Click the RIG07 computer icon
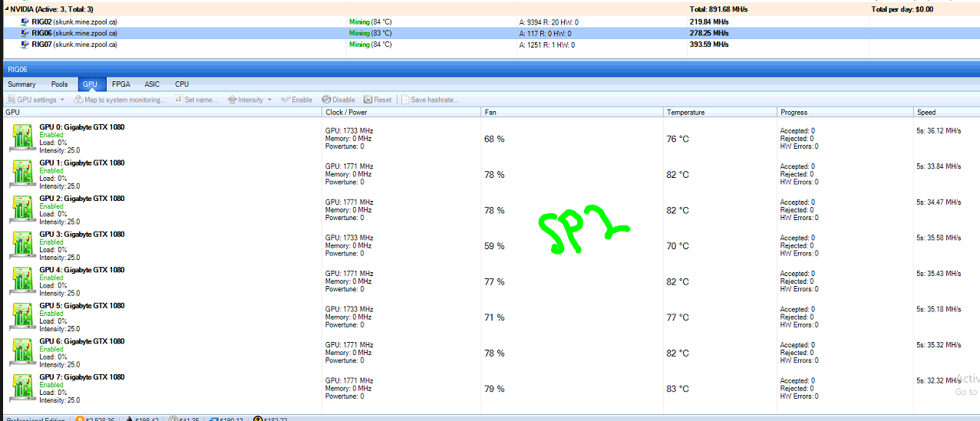Image resolution: width=980 pixels, height=421 pixels. (25, 44)
